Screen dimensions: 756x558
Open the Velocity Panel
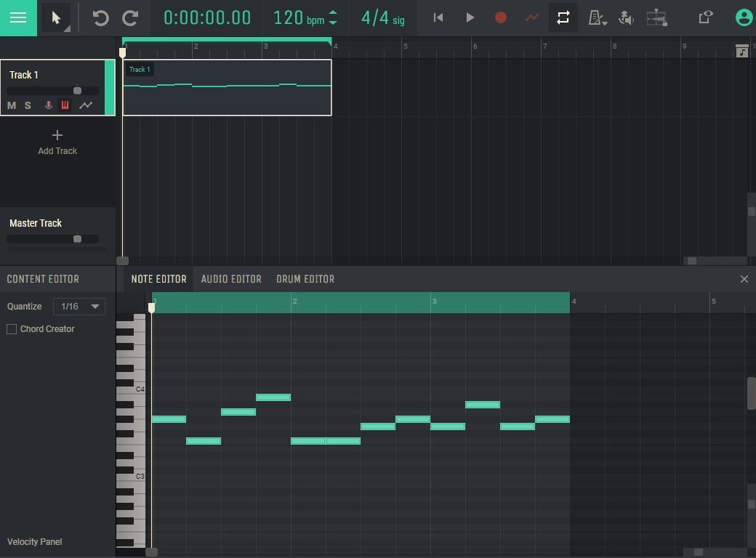[x=34, y=541]
